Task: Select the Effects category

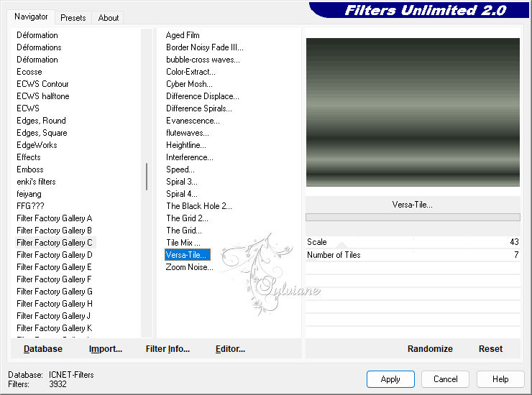Action: (29, 157)
